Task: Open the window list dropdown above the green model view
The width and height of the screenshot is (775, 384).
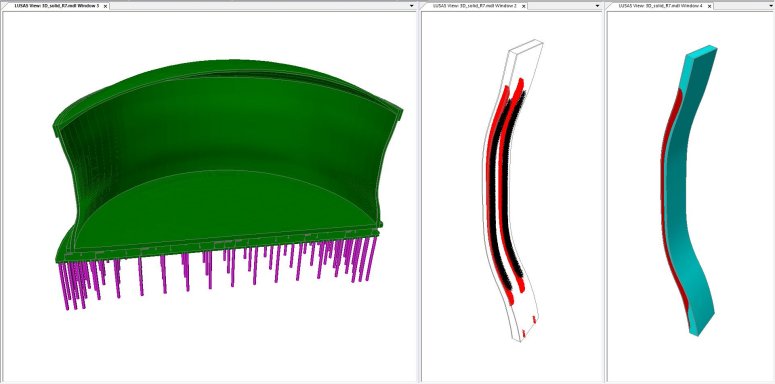Action: coord(411,6)
